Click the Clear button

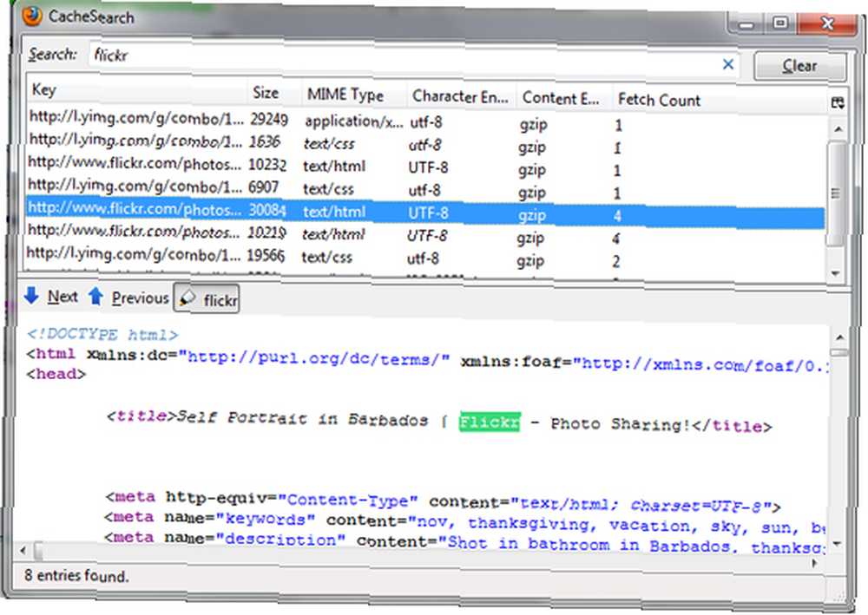point(799,67)
